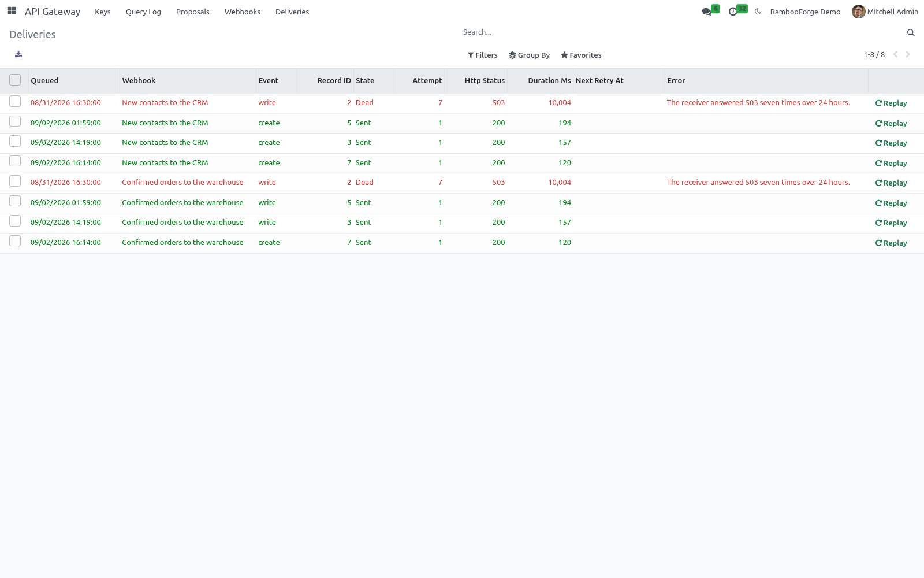Open the Favorites dropdown
The image size is (924, 578).
tap(581, 55)
